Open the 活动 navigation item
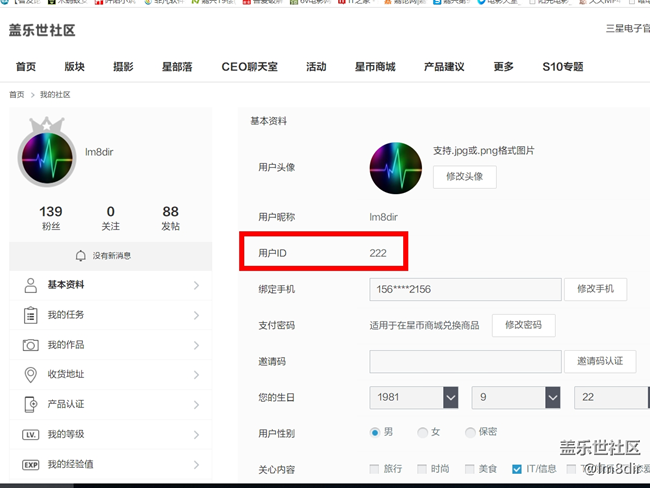Screen dimensions: 650x488 pos(316,67)
